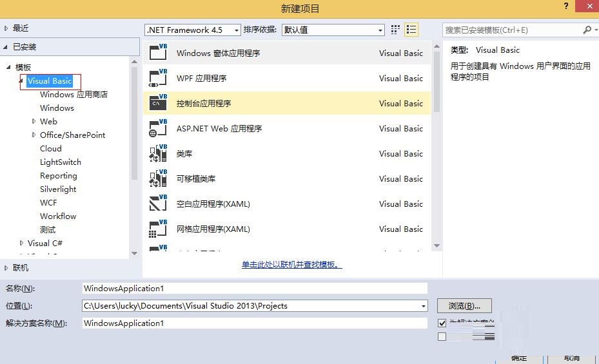This screenshot has height=364, width=599.
Task: Select the 测试 tree item
Action: (48, 230)
